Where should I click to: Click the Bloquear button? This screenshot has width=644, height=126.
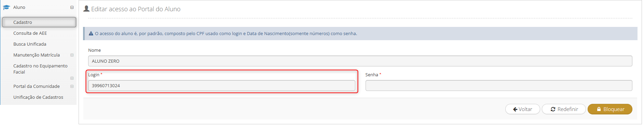click(x=610, y=109)
